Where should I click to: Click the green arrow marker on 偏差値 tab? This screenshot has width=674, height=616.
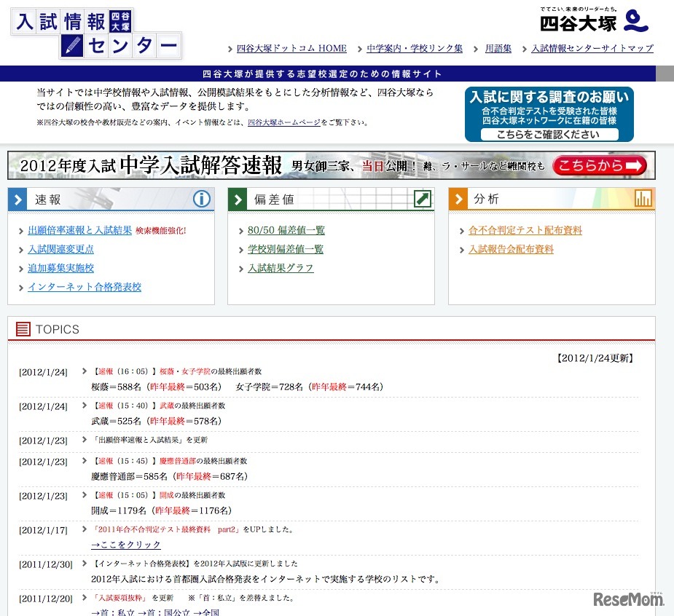tap(239, 198)
